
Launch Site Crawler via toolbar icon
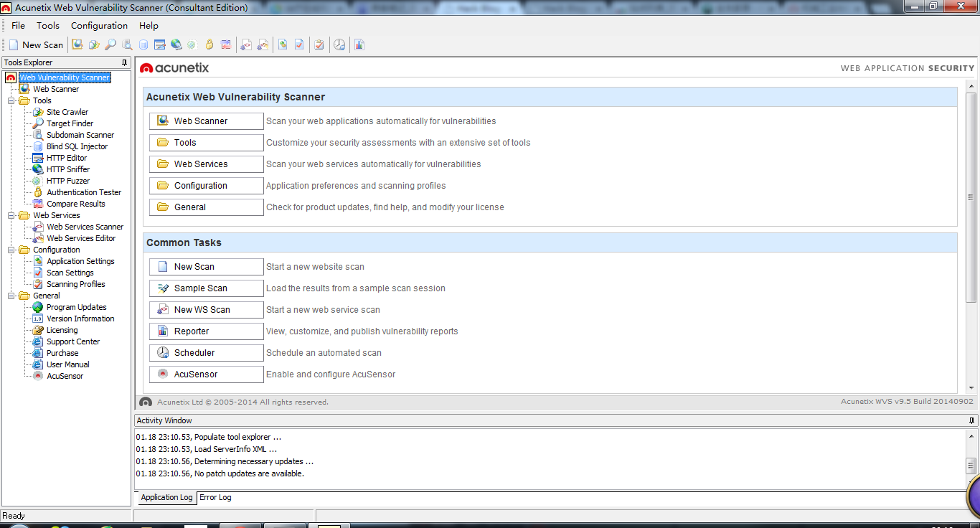click(94, 44)
